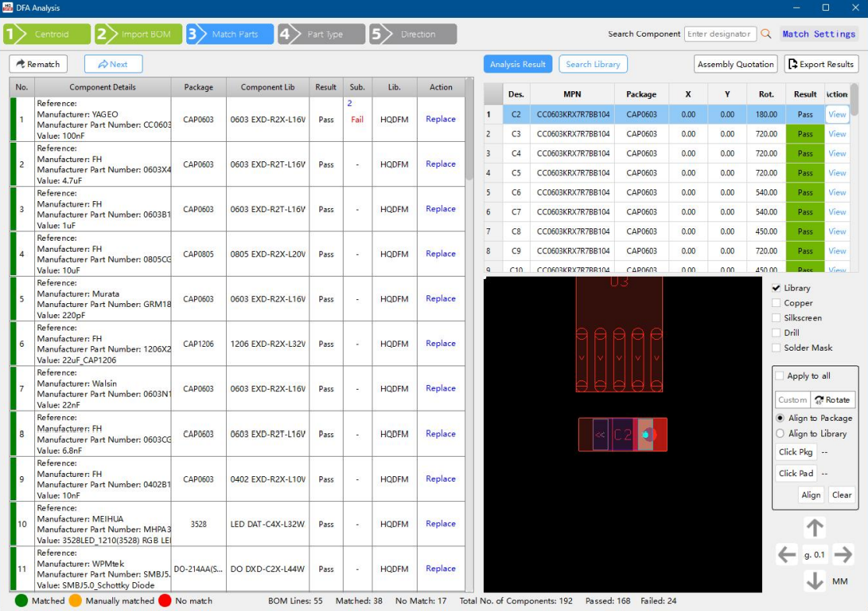Open the Assembly Quotation button
Screen dimensions: 868x611
(736, 65)
